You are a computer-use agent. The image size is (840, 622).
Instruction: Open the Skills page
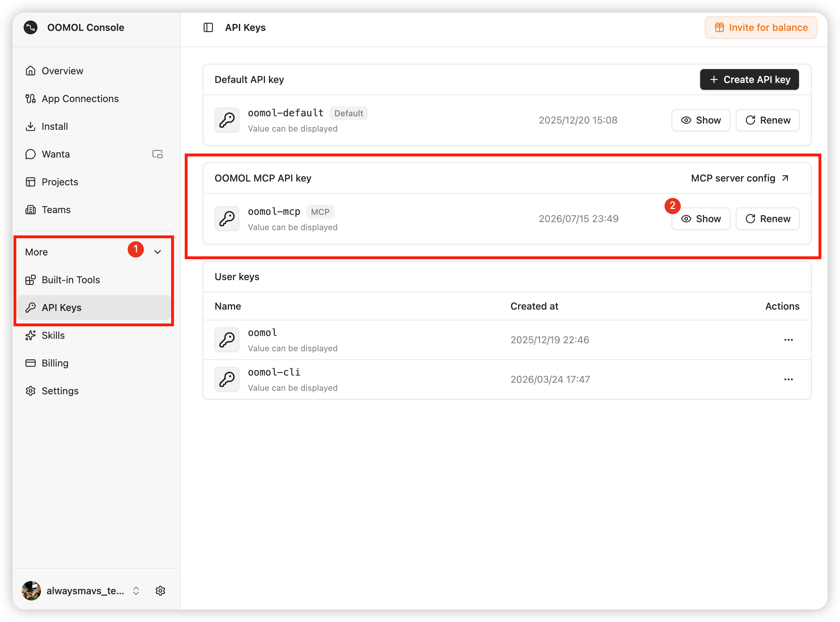tap(94, 336)
